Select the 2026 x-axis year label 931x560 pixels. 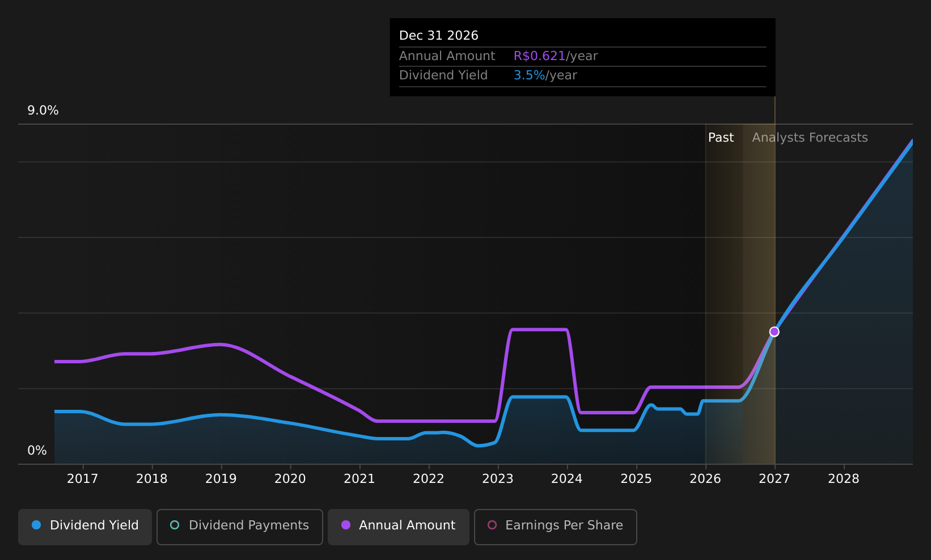point(705,479)
